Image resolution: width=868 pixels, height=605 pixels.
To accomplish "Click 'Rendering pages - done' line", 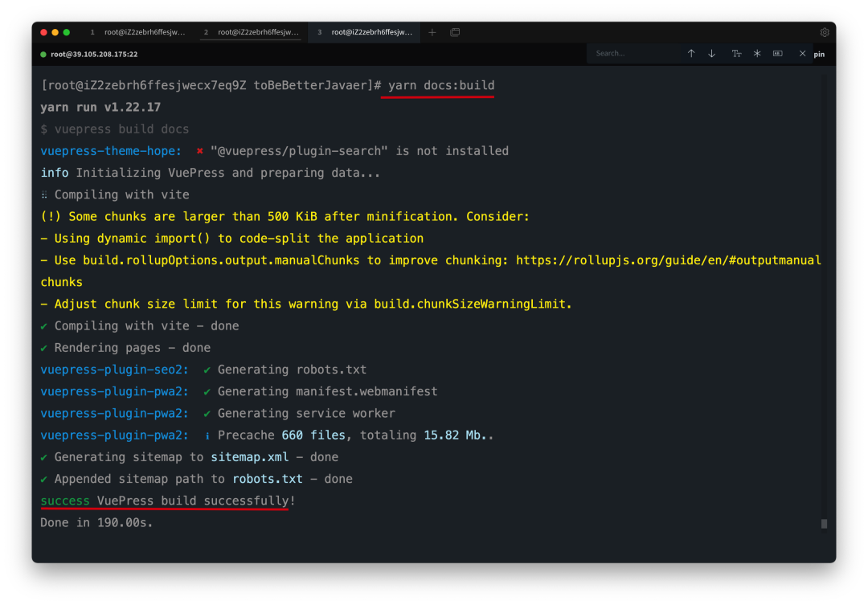I will point(125,348).
